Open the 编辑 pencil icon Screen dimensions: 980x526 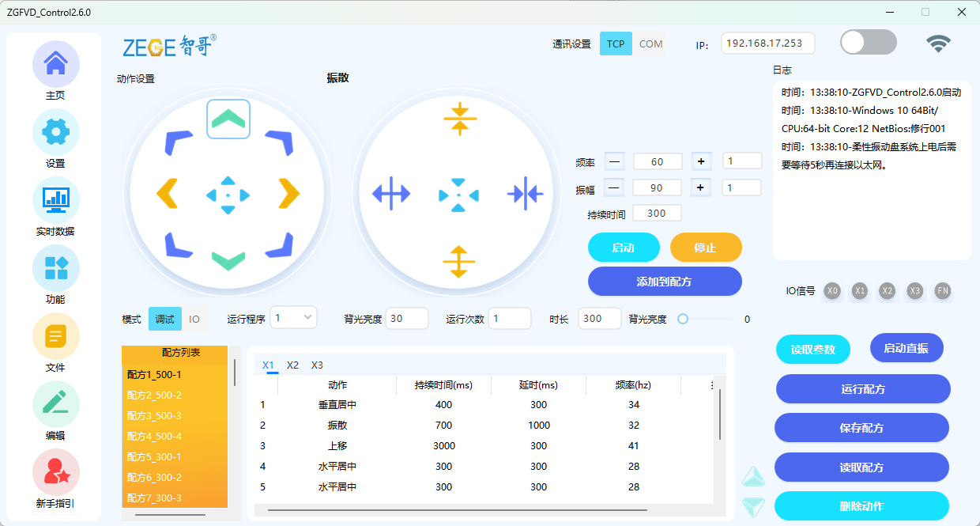coord(55,404)
